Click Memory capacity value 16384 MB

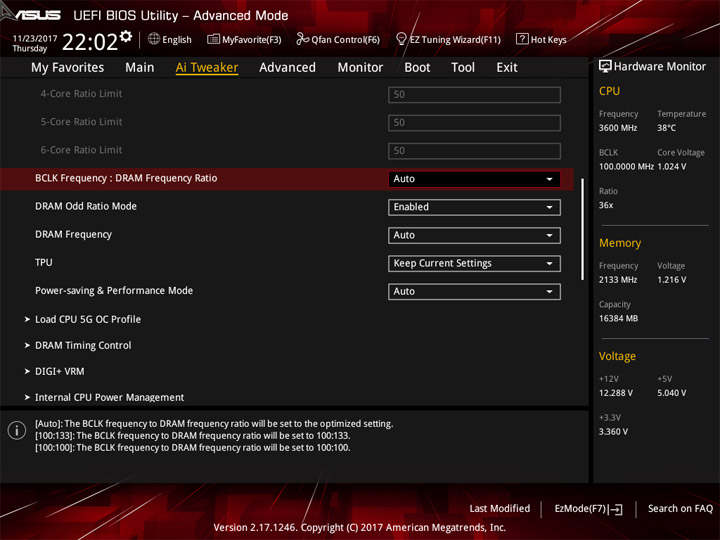tap(619, 318)
